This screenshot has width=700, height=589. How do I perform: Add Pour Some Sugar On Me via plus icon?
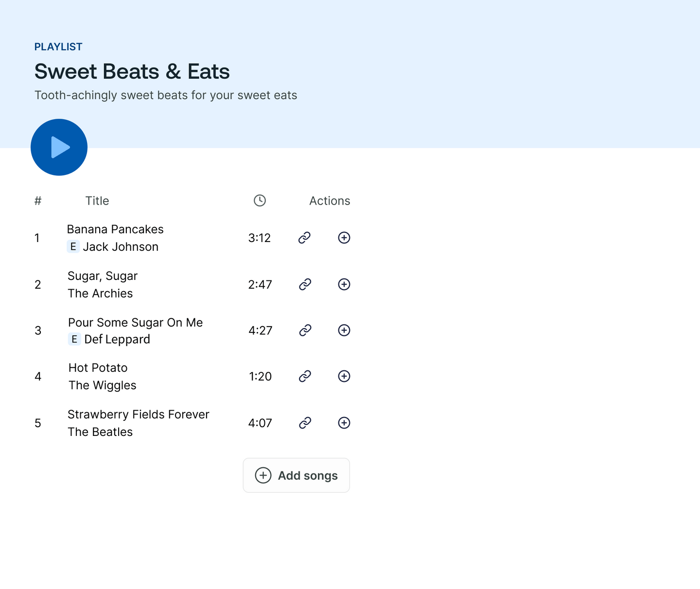click(x=344, y=330)
